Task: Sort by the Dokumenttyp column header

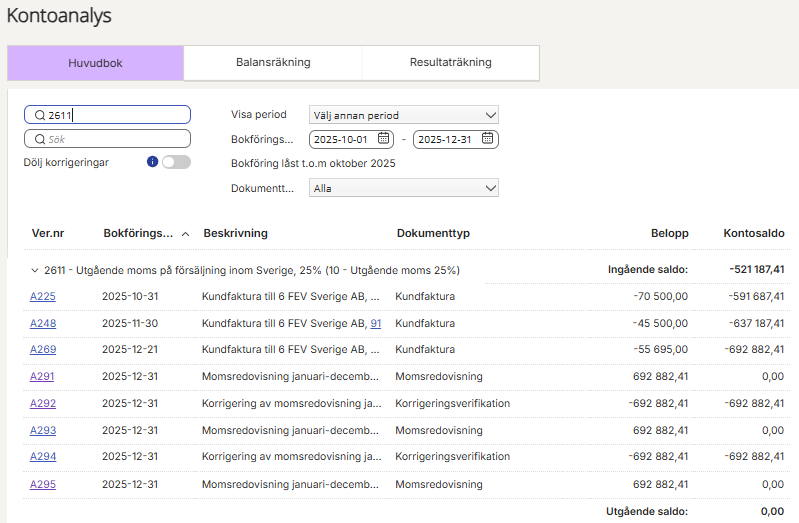Action: pyautogui.click(x=433, y=233)
